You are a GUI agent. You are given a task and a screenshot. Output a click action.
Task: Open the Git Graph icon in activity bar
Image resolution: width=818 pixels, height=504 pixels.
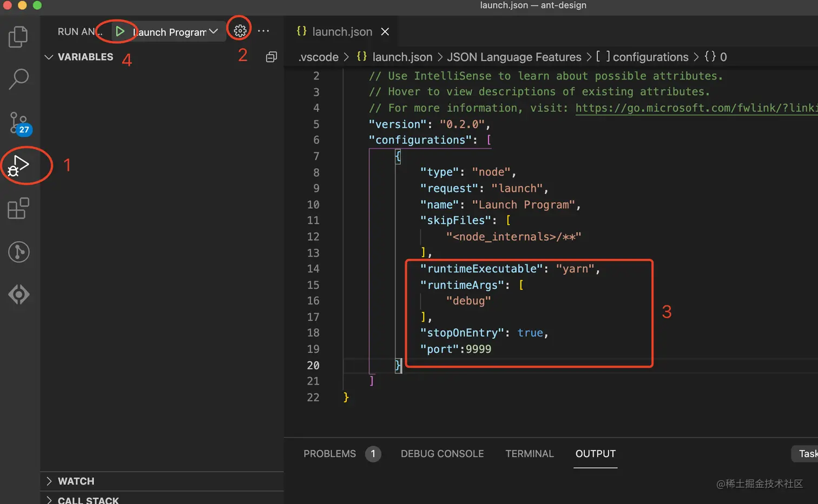[19, 251]
